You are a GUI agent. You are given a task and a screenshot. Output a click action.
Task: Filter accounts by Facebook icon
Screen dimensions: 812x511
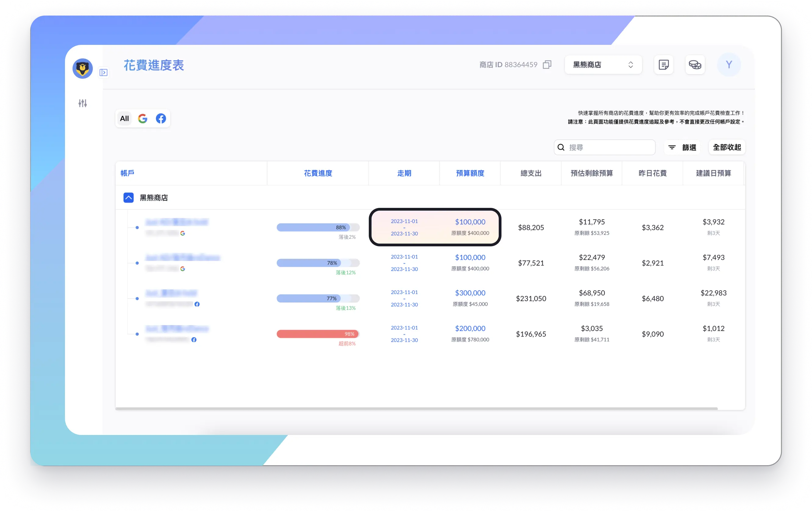point(161,118)
